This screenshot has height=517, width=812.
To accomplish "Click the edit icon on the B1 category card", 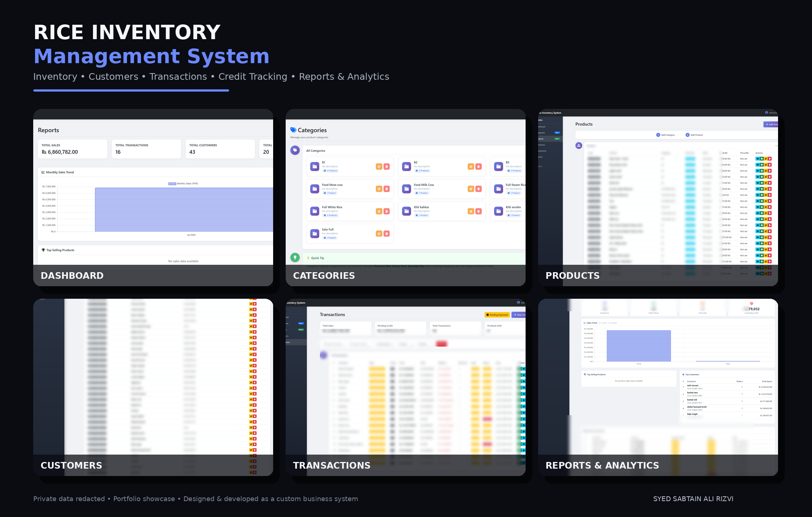I will 379,167.
